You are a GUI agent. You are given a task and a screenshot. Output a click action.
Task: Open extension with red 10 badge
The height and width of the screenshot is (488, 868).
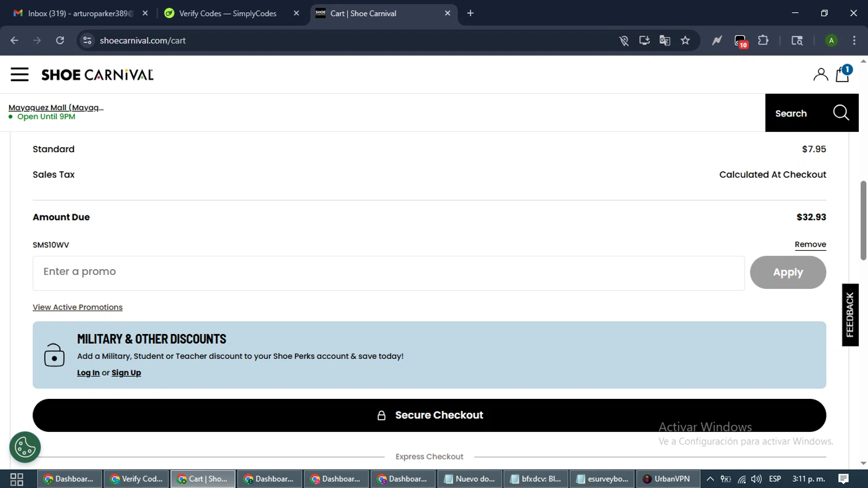[741, 41]
